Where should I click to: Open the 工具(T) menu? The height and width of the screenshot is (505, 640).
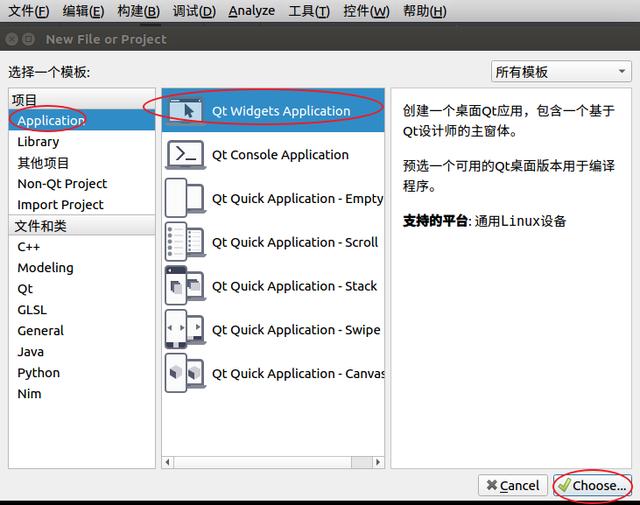click(x=309, y=11)
